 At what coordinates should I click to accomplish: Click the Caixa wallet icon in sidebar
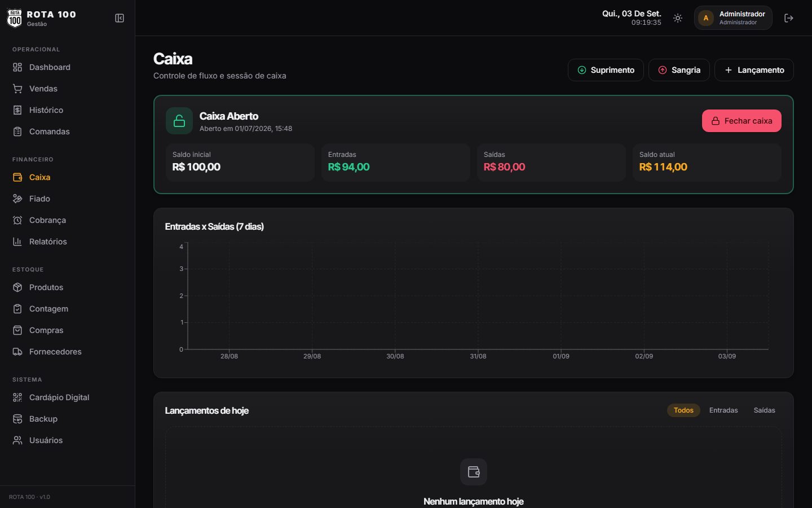click(17, 177)
